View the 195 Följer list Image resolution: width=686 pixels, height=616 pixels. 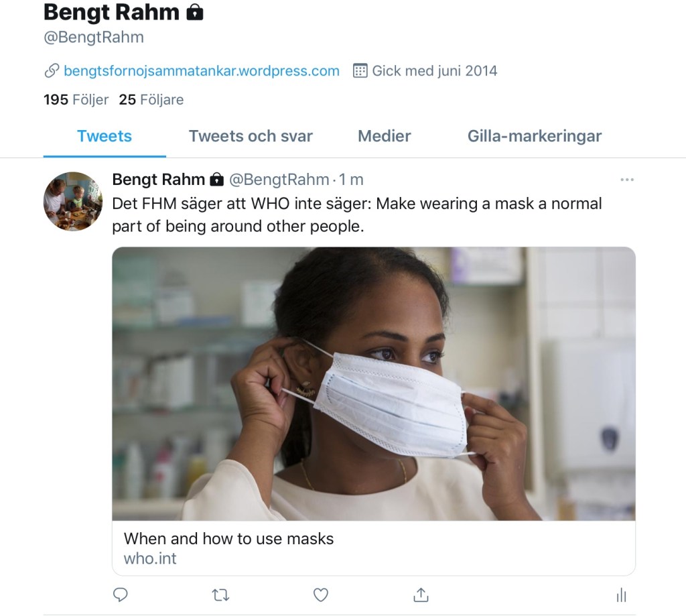pyautogui.click(x=76, y=100)
